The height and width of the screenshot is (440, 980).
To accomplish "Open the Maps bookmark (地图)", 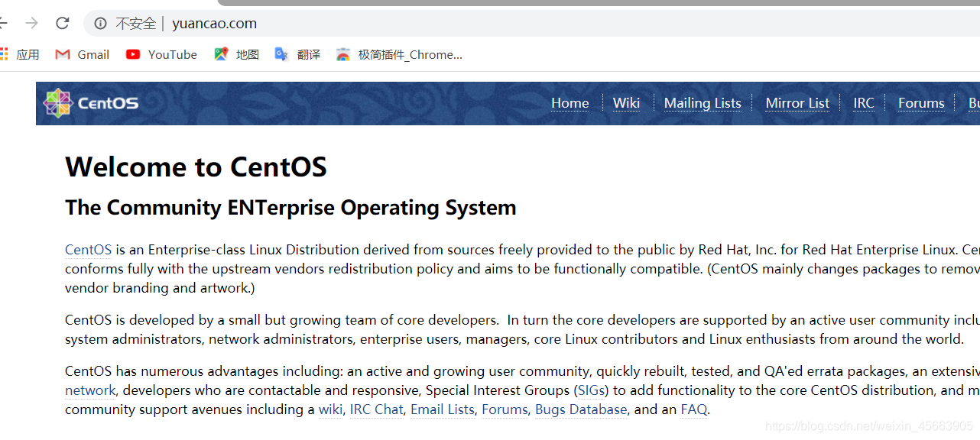I will pyautogui.click(x=236, y=54).
